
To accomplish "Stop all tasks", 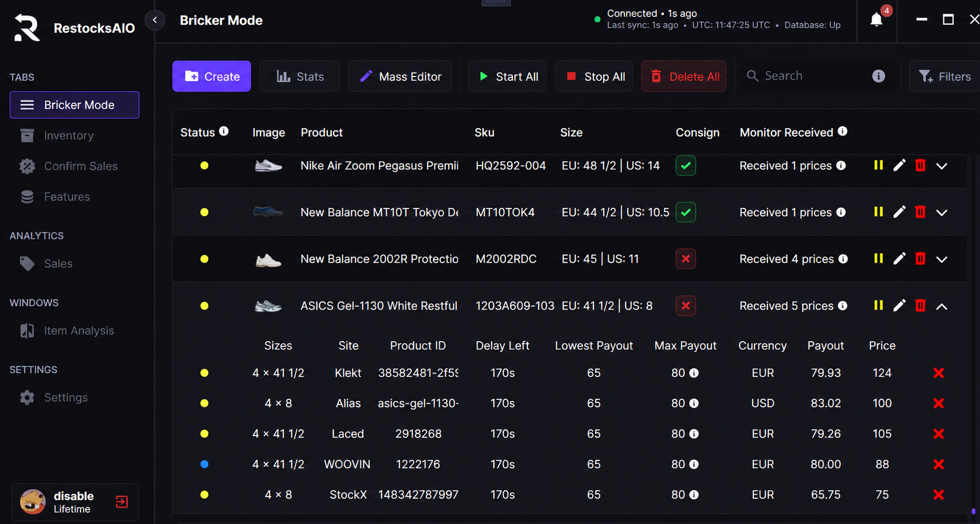I will click(x=595, y=76).
